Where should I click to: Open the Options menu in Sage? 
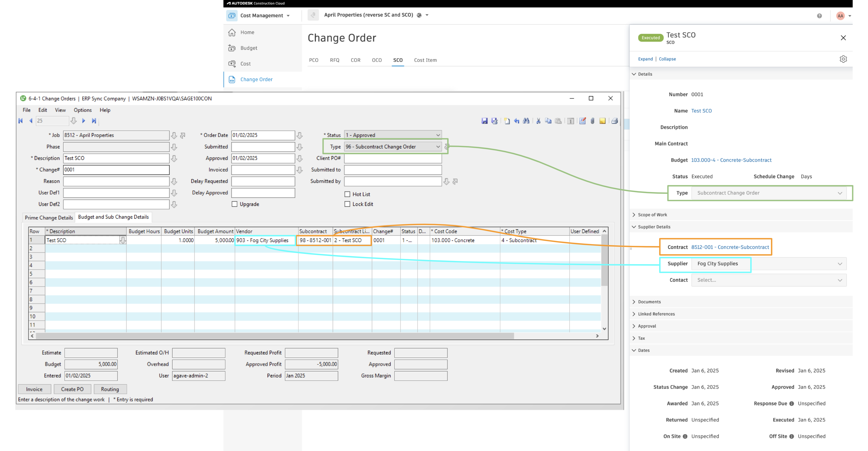pyautogui.click(x=82, y=110)
